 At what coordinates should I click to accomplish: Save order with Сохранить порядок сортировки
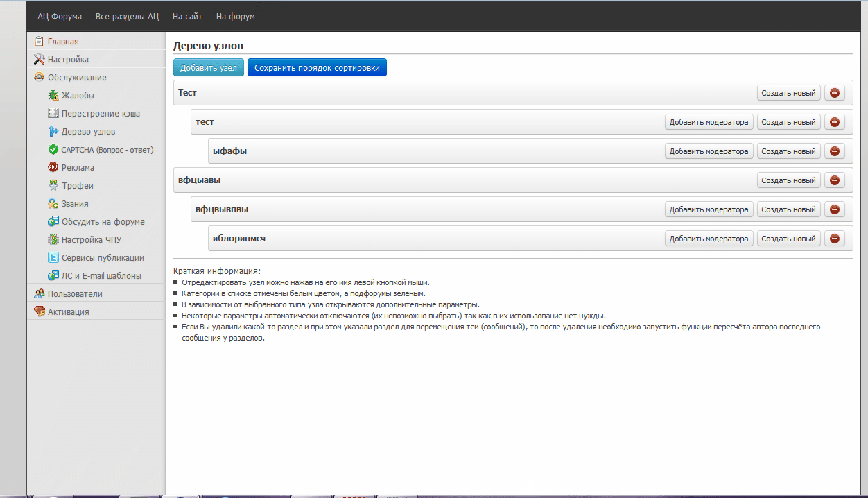(317, 68)
